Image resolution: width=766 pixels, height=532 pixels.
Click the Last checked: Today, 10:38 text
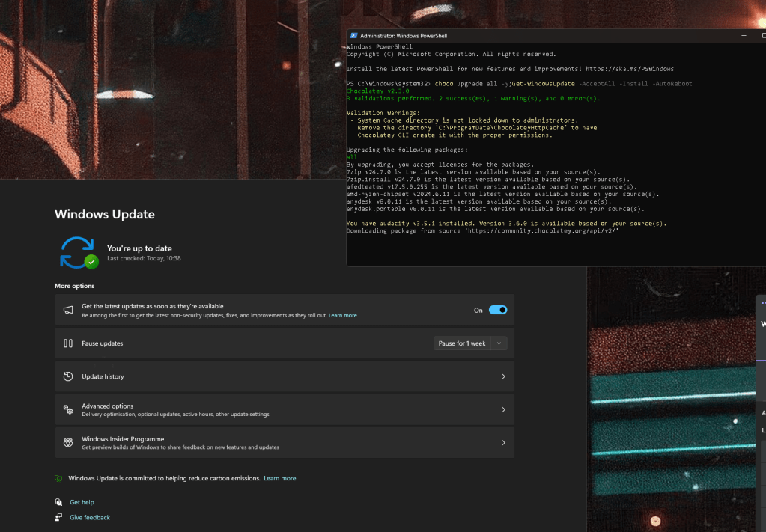(x=144, y=258)
